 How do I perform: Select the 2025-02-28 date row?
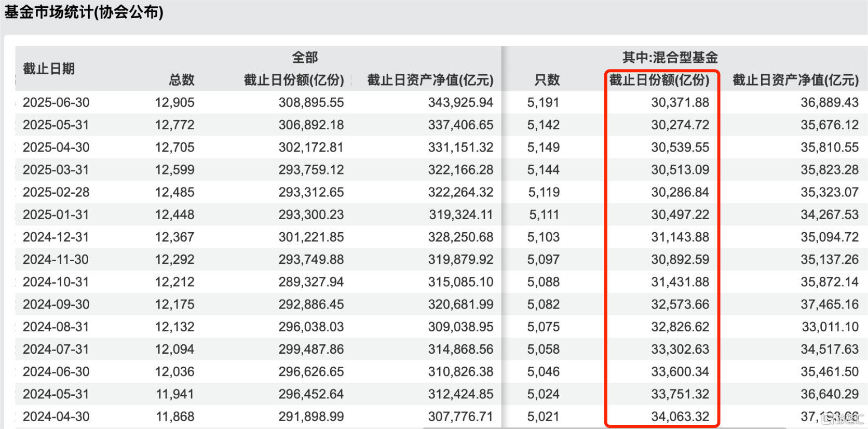(x=441, y=192)
